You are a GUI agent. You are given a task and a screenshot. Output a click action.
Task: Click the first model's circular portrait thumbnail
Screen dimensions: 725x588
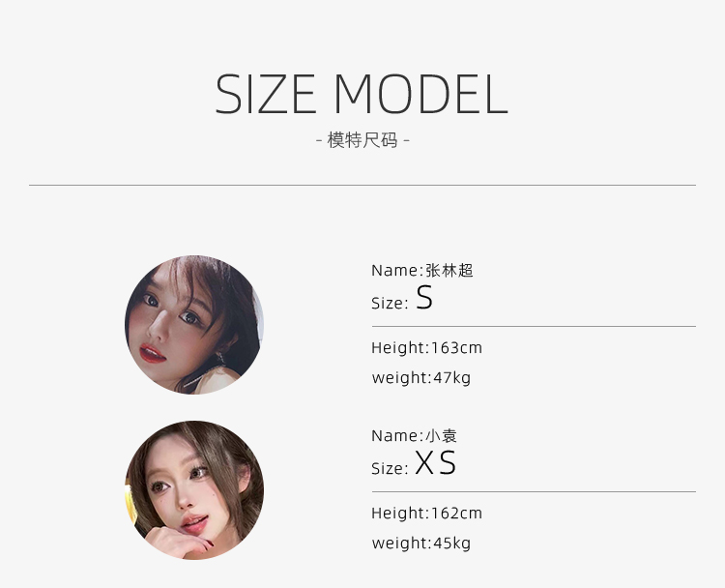194,325
